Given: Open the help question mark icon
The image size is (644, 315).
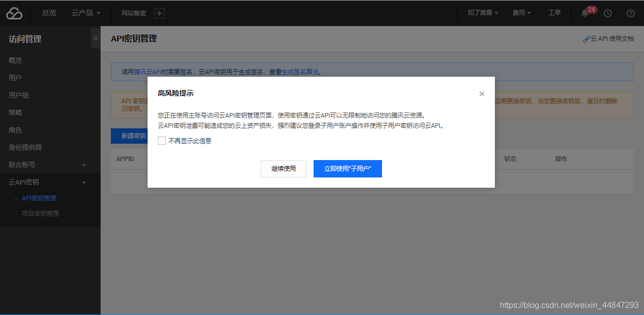Looking at the screenshot, I should coord(631,13).
